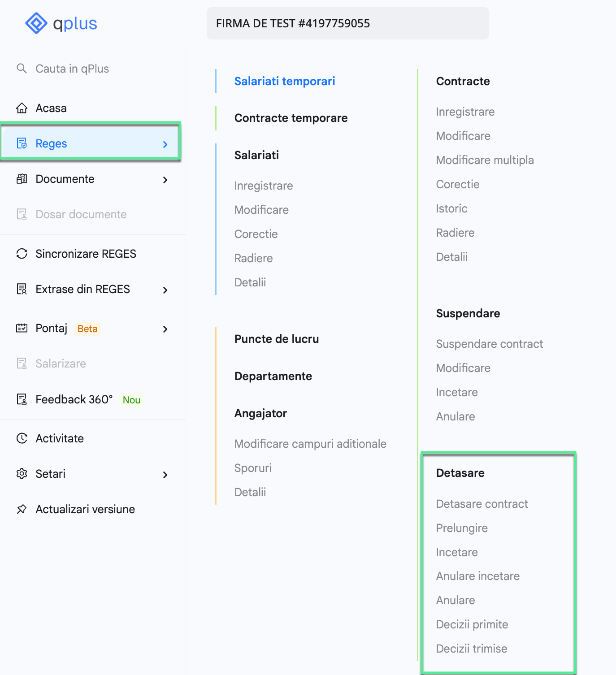Click the Acasa home icon
The width and height of the screenshot is (616, 675).
(x=22, y=108)
